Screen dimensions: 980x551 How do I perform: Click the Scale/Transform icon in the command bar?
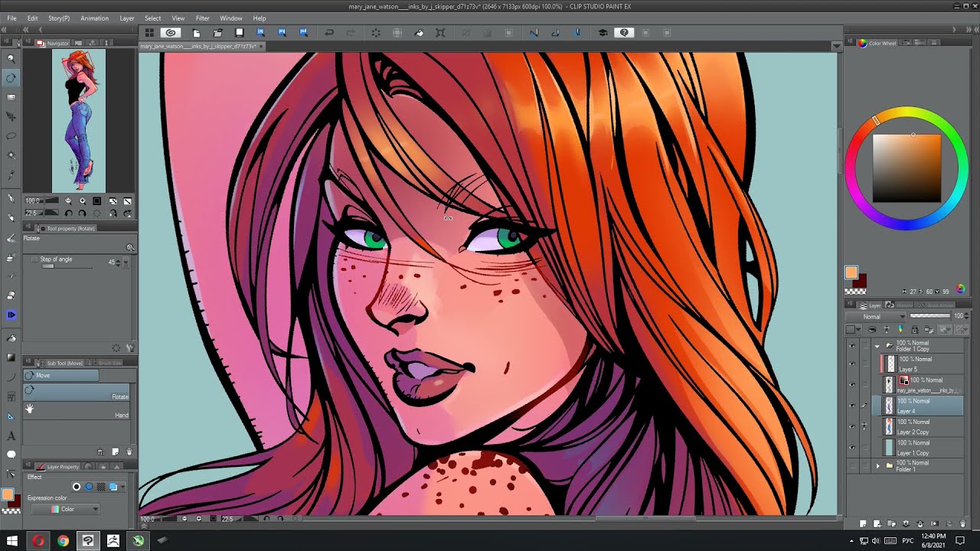(x=440, y=33)
